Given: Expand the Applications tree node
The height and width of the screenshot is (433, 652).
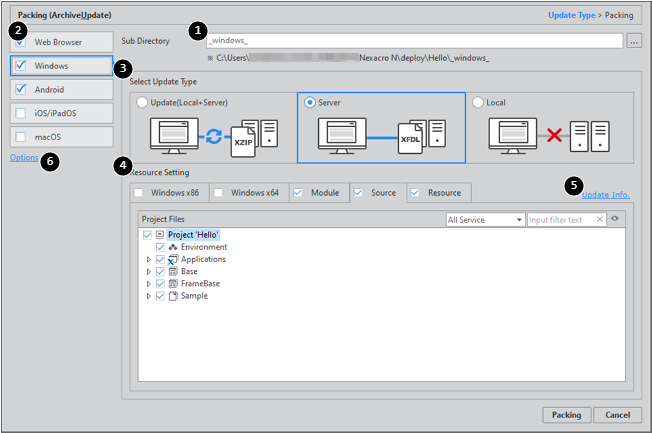Looking at the screenshot, I should tap(149, 259).
